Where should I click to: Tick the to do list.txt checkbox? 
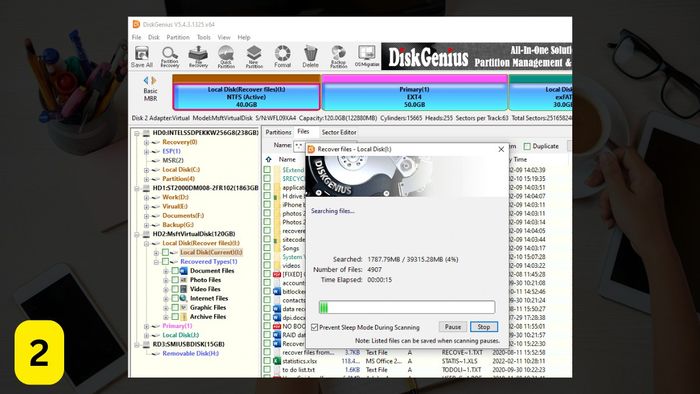tap(267, 370)
